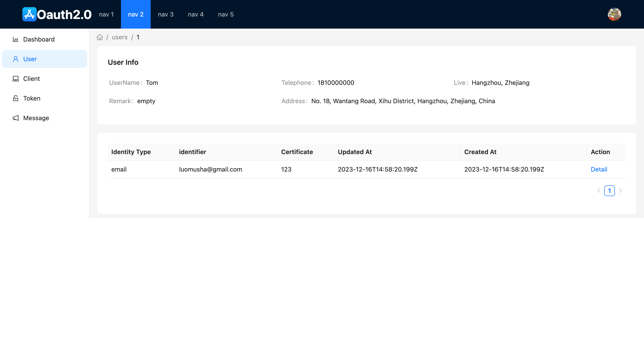This screenshot has width=644, height=352.
Task: Click the Token lock icon
Action: click(15, 98)
